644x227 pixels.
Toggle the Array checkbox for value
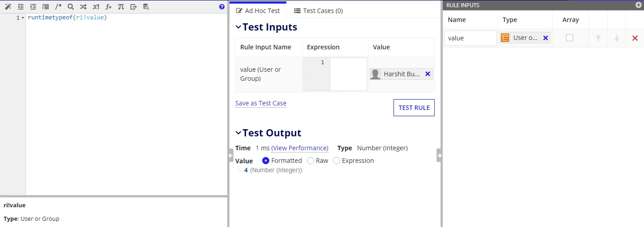pos(570,38)
